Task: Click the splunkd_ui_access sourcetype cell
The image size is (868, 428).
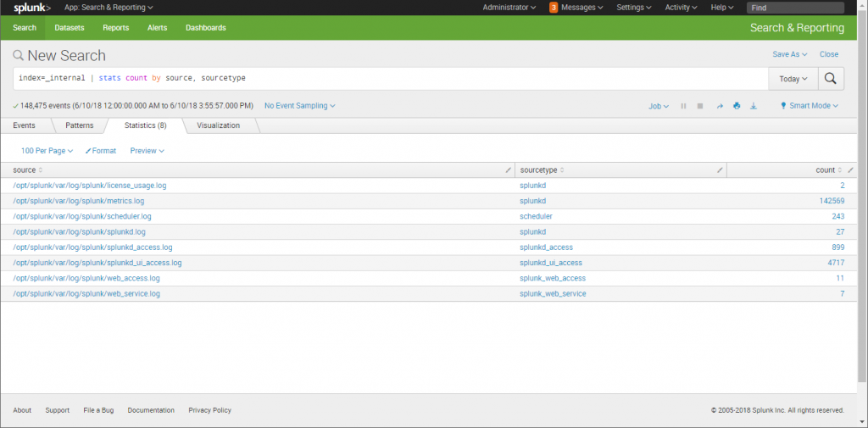Action: 551,263
